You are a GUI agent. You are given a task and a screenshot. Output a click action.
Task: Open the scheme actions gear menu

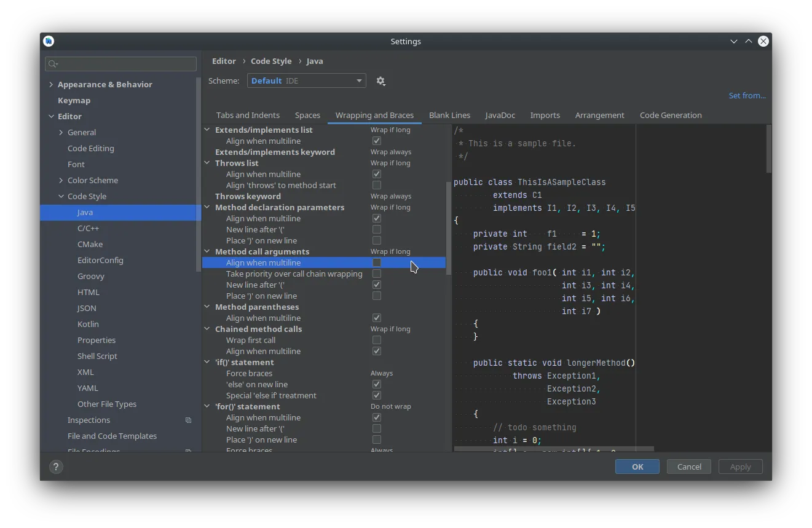(x=380, y=81)
